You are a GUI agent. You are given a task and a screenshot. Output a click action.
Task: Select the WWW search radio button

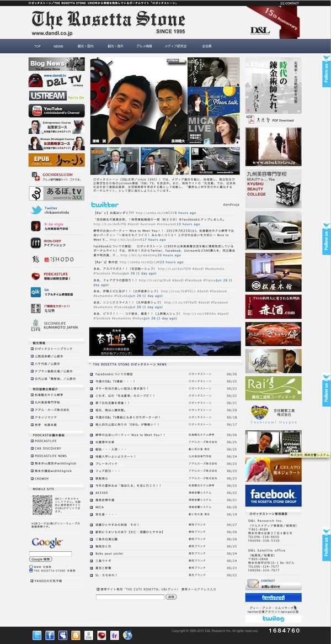(31, 567)
